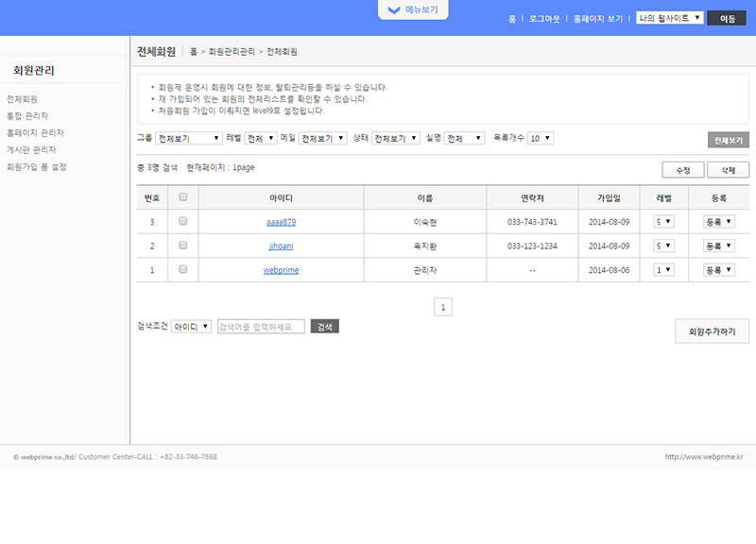The image size is (756, 544).
Task: Select 전체회원 in the sidebar
Action: pos(22,99)
